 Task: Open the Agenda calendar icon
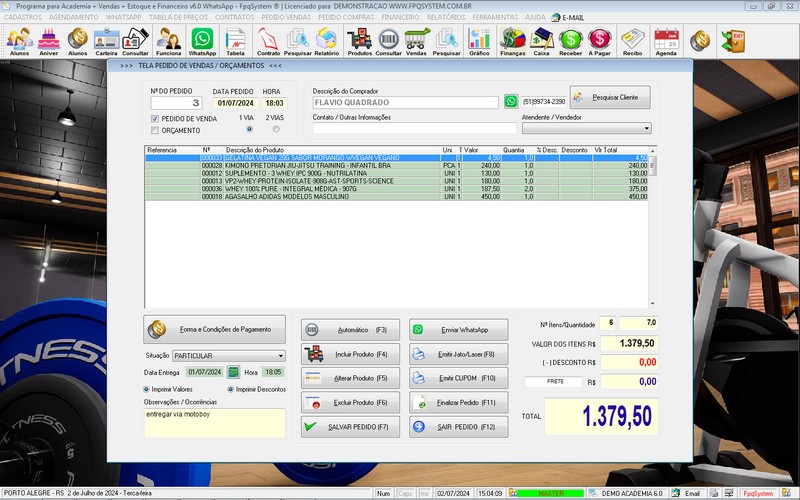666,40
